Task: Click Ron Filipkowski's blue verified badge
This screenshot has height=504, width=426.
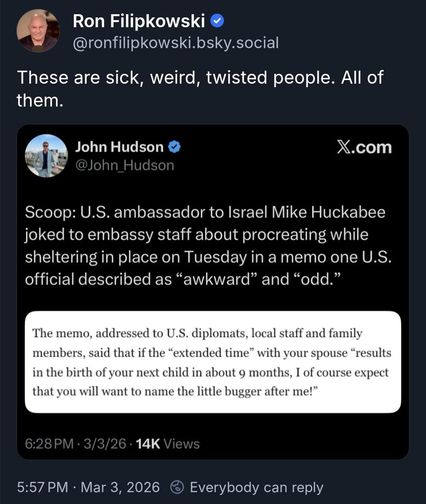Action: coord(217,21)
